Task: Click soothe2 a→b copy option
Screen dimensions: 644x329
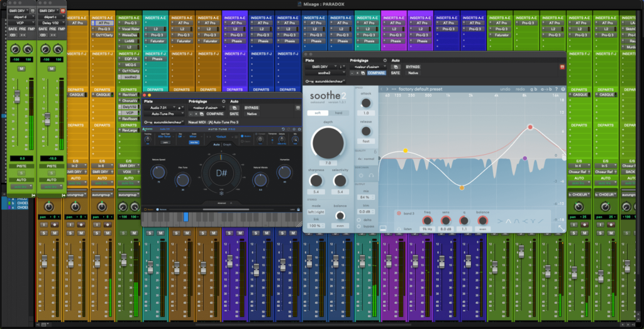Action: click(547, 89)
